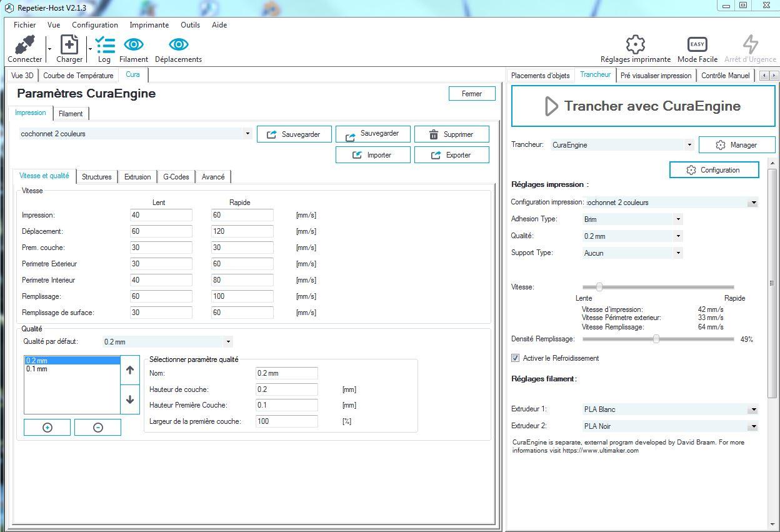Switch to Placements d'objets tab

click(x=541, y=76)
